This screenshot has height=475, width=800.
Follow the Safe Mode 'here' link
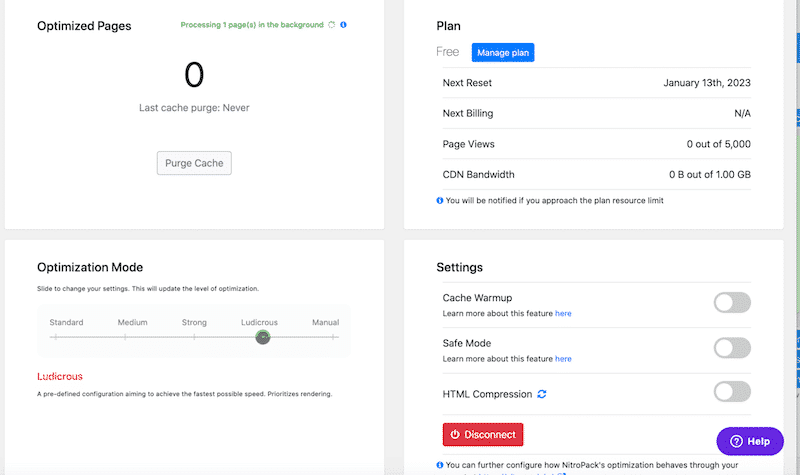pyautogui.click(x=563, y=359)
